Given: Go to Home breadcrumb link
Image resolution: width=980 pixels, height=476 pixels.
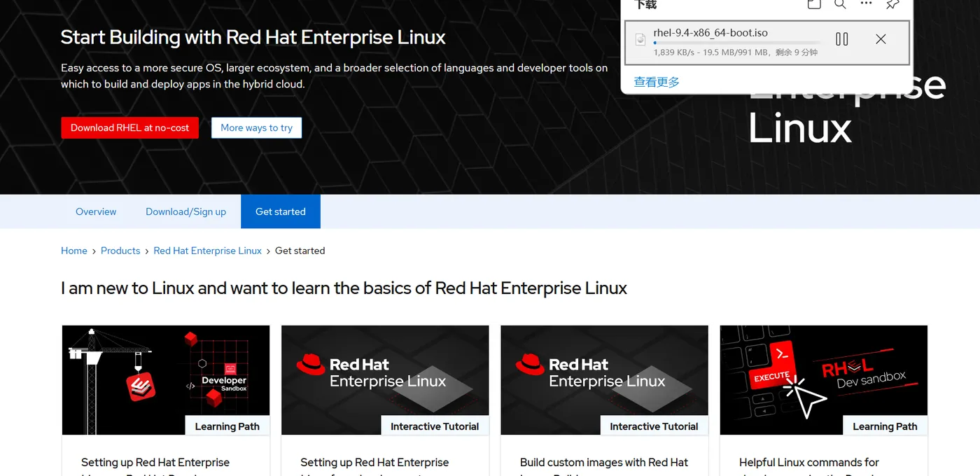Looking at the screenshot, I should click(74, 251).
